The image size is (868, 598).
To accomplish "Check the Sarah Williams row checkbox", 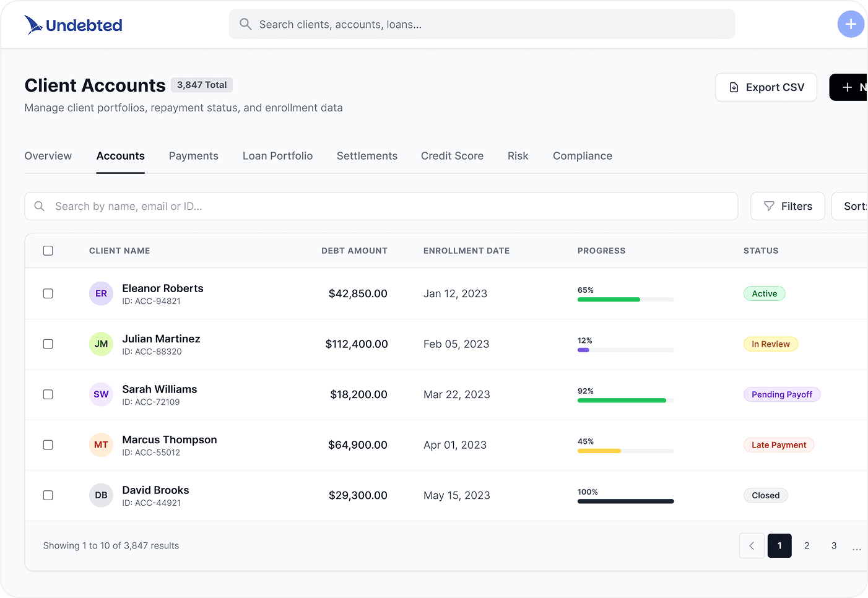I will pos(48,394).
